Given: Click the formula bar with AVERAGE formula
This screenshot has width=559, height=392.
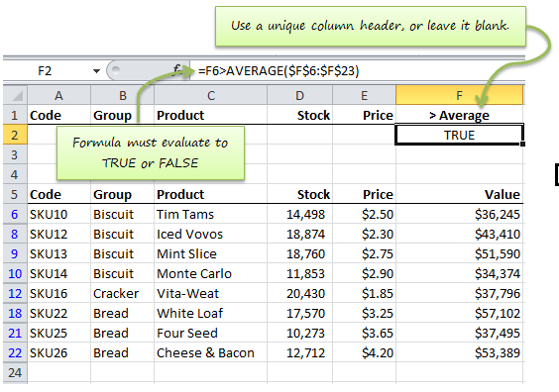Looking at the screenshot, I should pos(357,71).
